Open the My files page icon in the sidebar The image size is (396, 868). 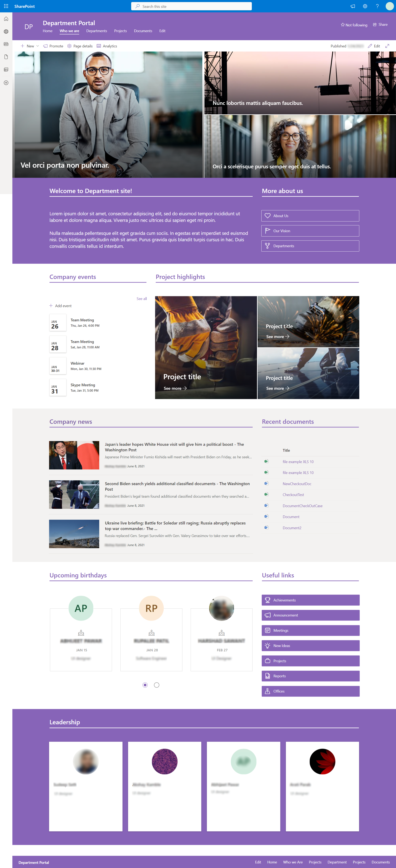click(6, 57)
